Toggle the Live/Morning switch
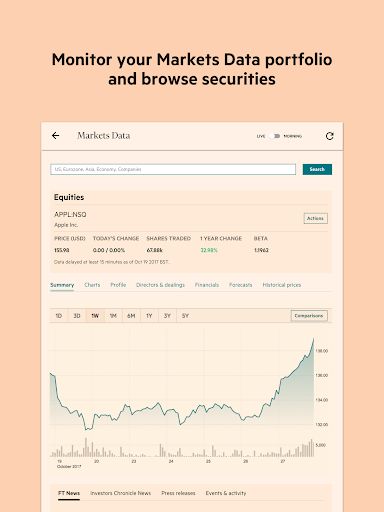Screen dimensions: 384x512 275,136
